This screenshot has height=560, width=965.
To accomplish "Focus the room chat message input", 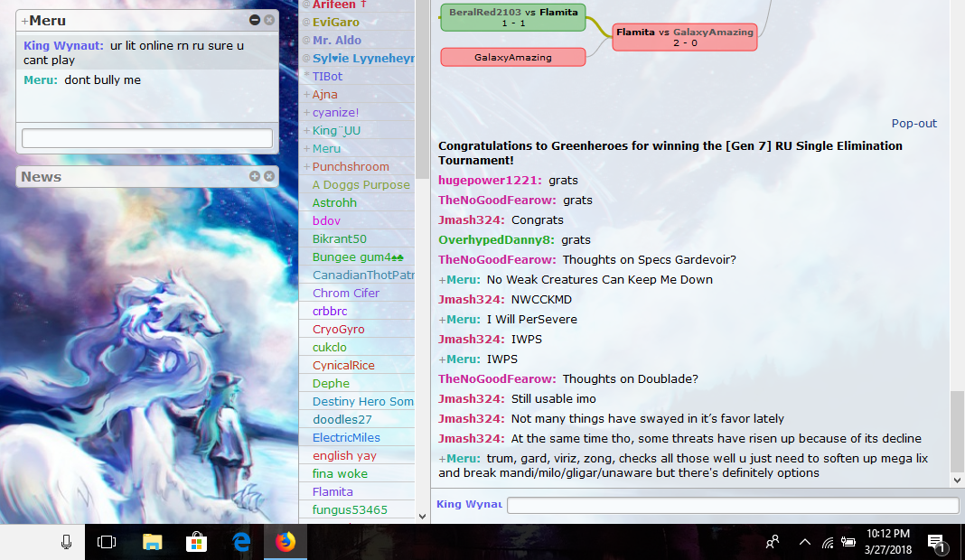I will pos(733,505).
